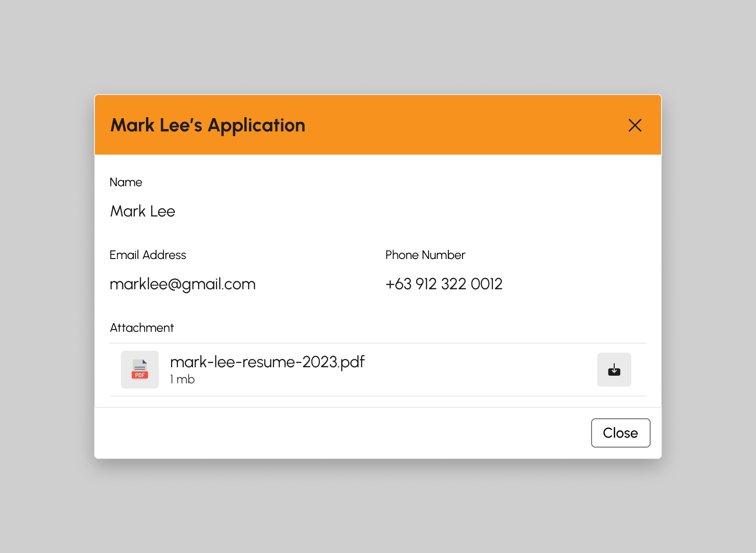756x553 pixels.
Task: Close the dialog with the X icon
Action: [635, 125]
